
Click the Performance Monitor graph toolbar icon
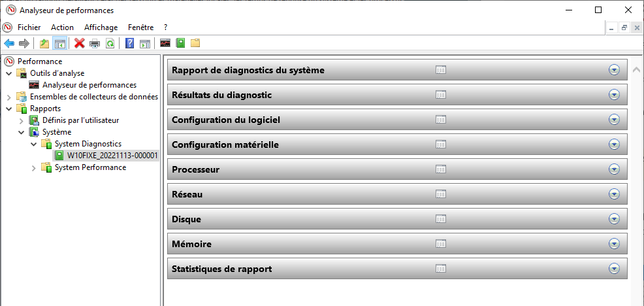coord(165,43)
